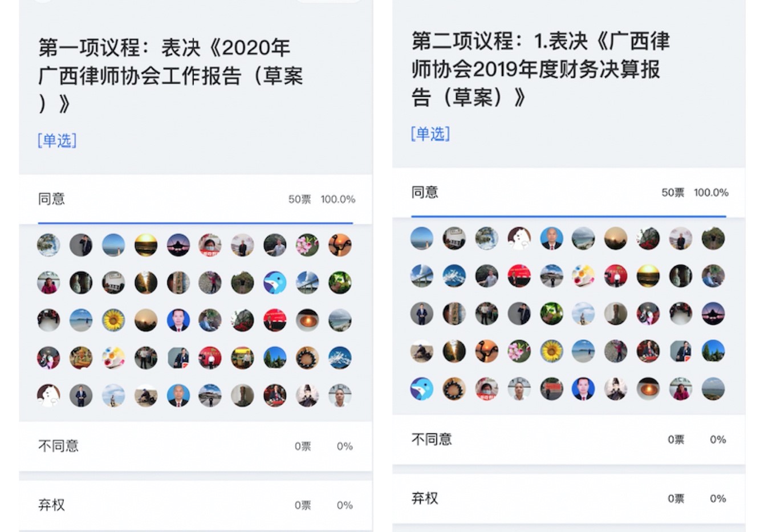Screen dimensions: 760x532
Task: Open sunflower avatar under second agenda voters
Action: click(x=551, y=351)
